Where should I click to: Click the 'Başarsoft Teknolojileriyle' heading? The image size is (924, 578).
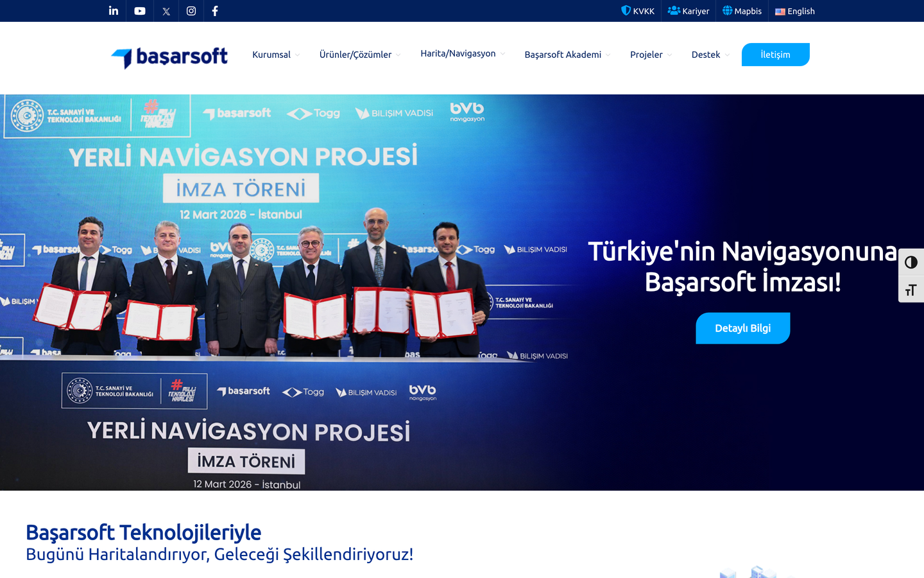[144, 532]
